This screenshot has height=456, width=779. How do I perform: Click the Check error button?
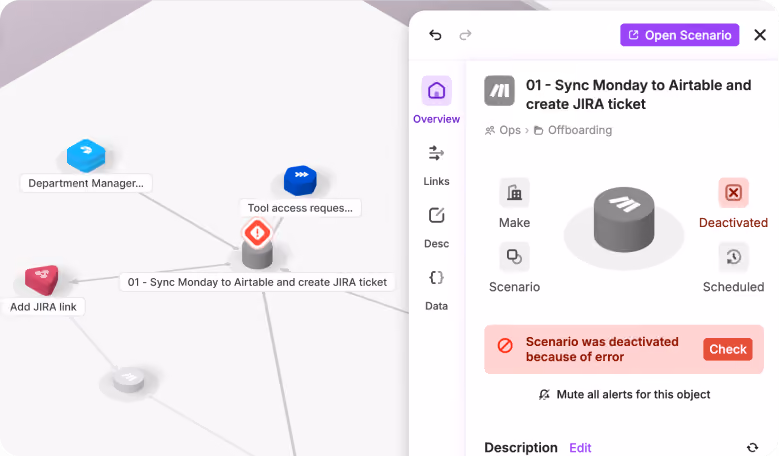point(728,349)
